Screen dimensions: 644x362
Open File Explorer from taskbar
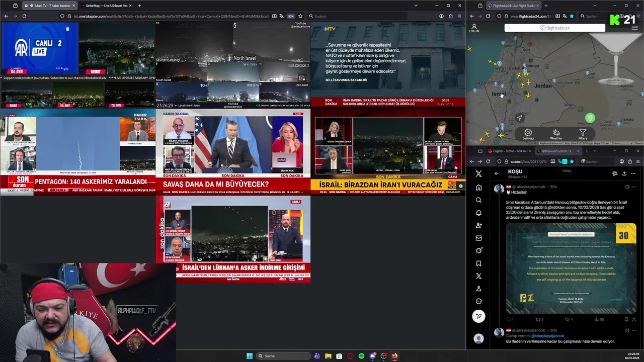(328, 356)
